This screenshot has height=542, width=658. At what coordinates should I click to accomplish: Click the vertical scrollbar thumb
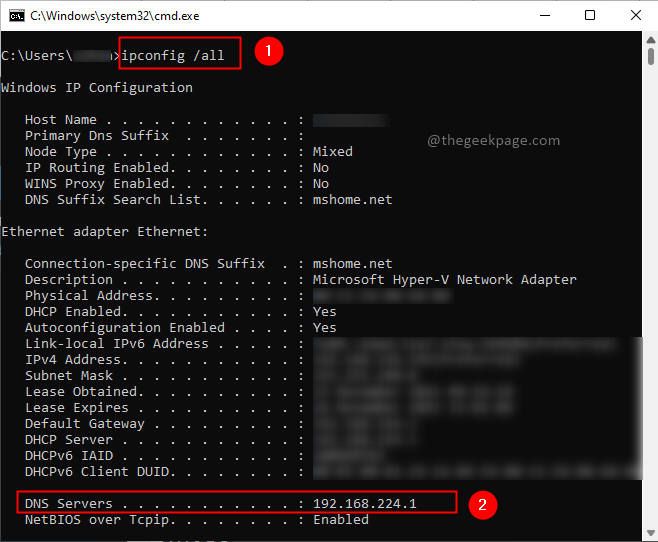click(x=650, y=56)
